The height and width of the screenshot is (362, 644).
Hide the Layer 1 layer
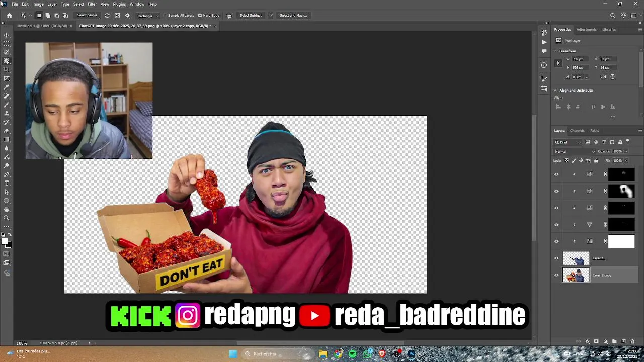556,258
